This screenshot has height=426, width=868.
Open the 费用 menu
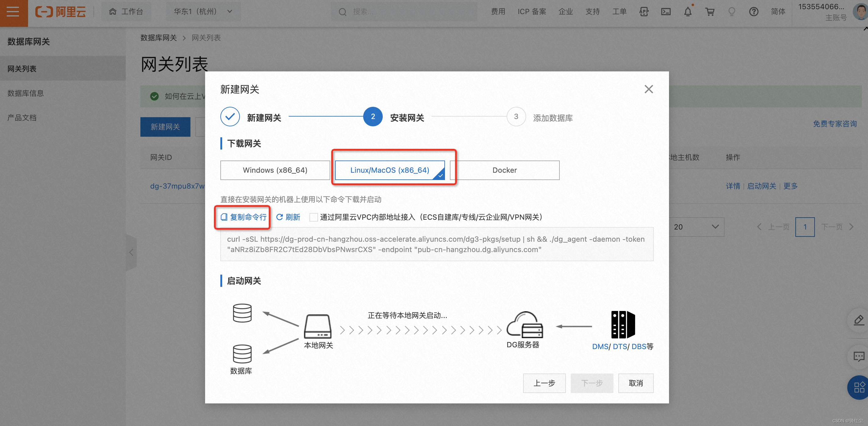click(x=498, y=12)
